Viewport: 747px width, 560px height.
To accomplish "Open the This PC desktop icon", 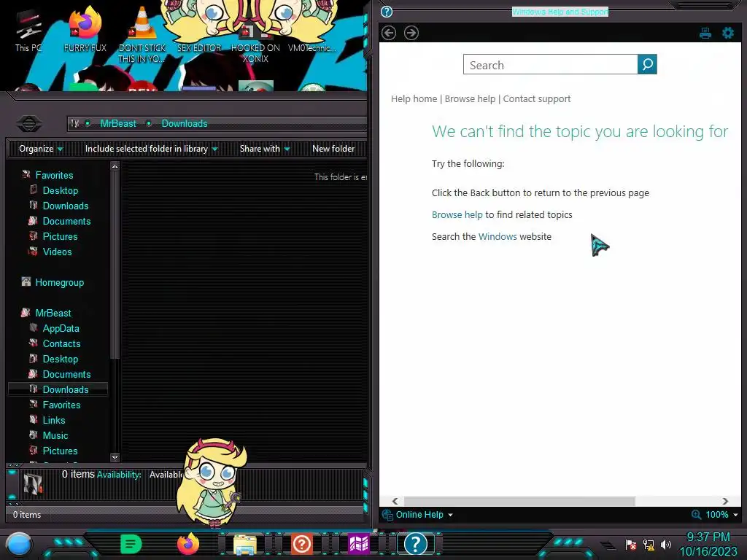I will pyautogui.click(x=28, y=31).
